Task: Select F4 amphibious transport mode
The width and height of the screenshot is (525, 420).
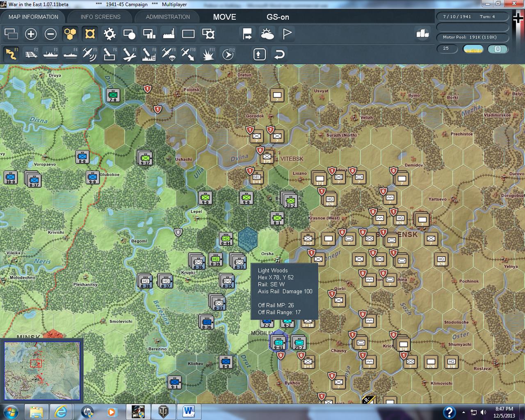Action: point(70,54)
